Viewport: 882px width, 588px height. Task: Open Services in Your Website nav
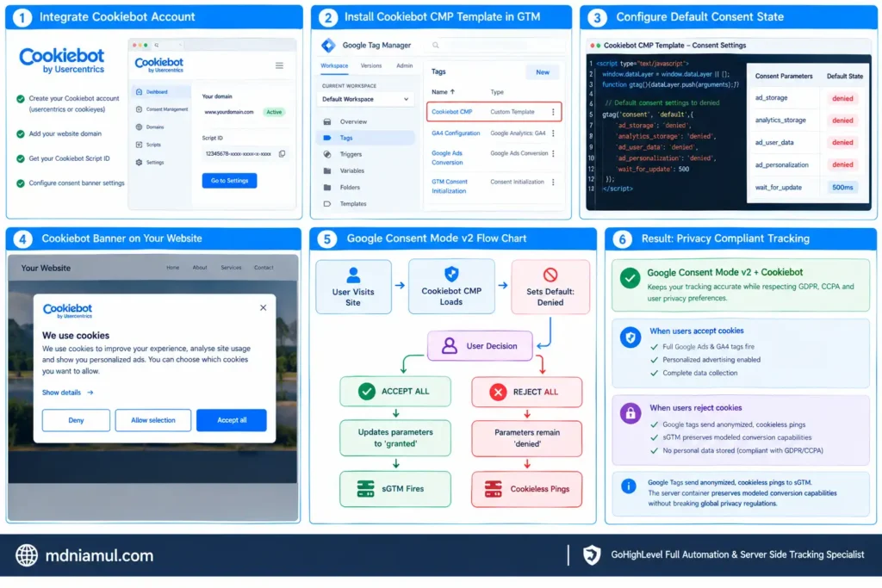point(231,268)
